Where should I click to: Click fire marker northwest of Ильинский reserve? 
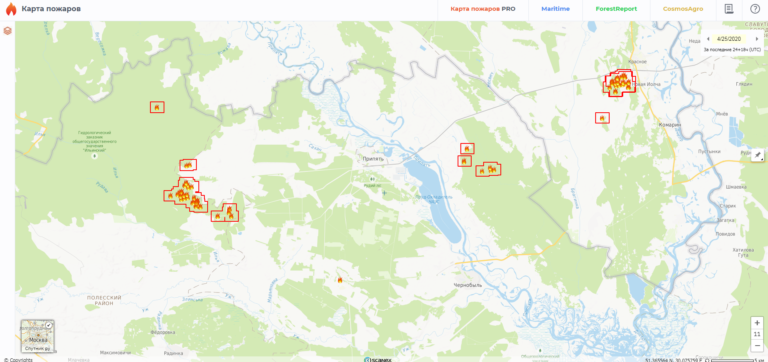(x=157, y=107)
